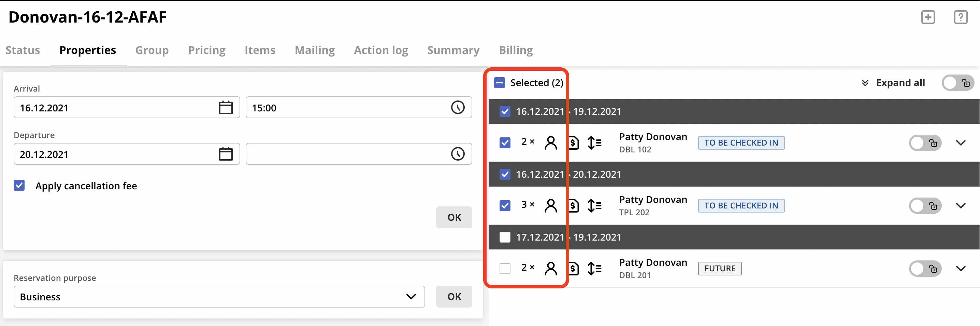Open the price tag icon for TPL 202
980x326 pixels.
click(573, 206)
